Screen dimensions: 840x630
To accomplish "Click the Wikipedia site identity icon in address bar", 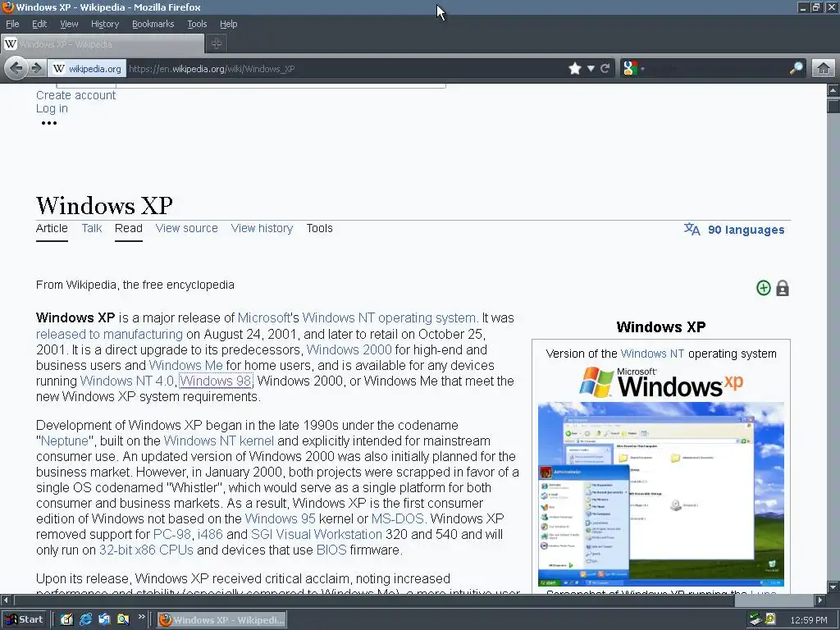I will click(59, 69).
